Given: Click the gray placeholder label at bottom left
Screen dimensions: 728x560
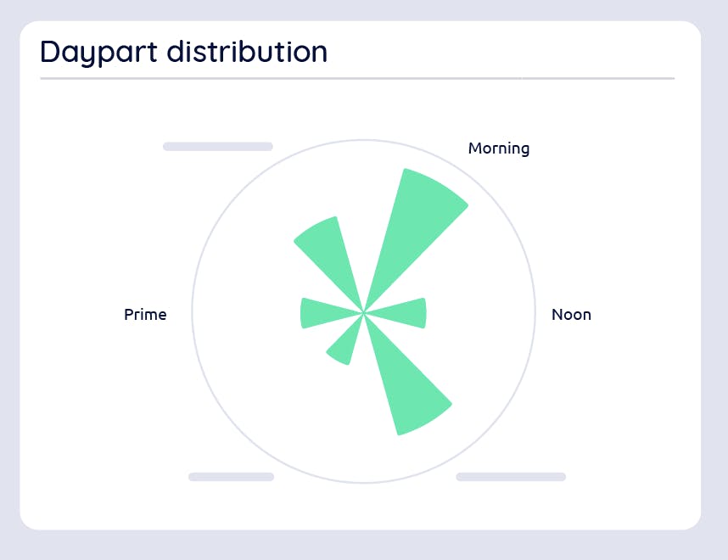Looking at the screenshot, I should tap(232, 477).
